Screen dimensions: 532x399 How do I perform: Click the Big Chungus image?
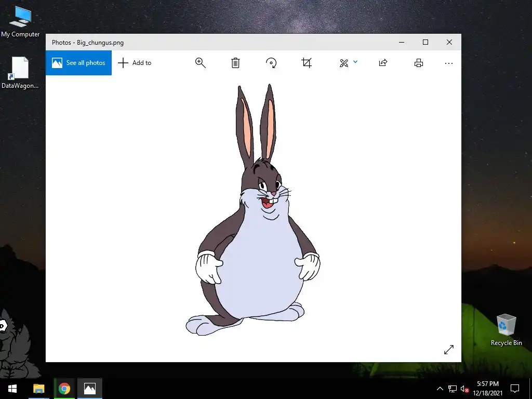pos(253,210)
